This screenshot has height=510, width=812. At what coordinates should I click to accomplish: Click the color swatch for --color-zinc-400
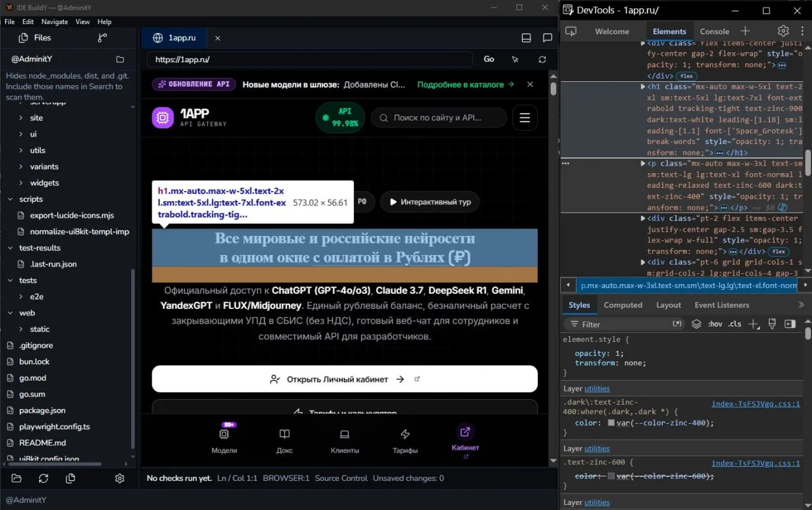click(x=612, y=423)
